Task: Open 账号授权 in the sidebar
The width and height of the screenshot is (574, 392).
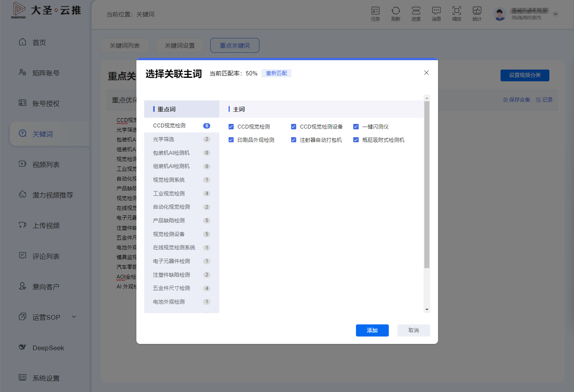Action: click(46, 103)
